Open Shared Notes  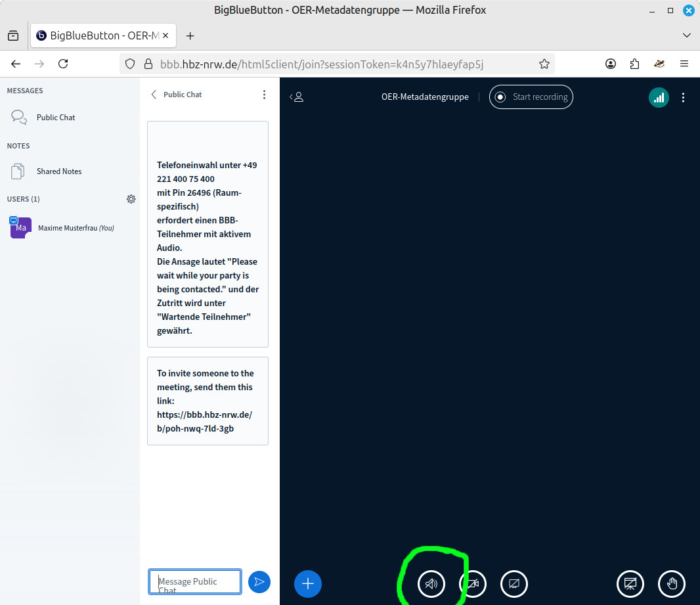[x=59, y=171]
